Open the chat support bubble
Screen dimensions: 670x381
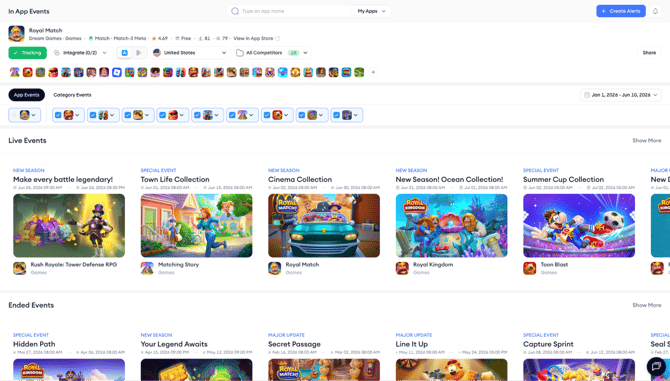(656, 366)
